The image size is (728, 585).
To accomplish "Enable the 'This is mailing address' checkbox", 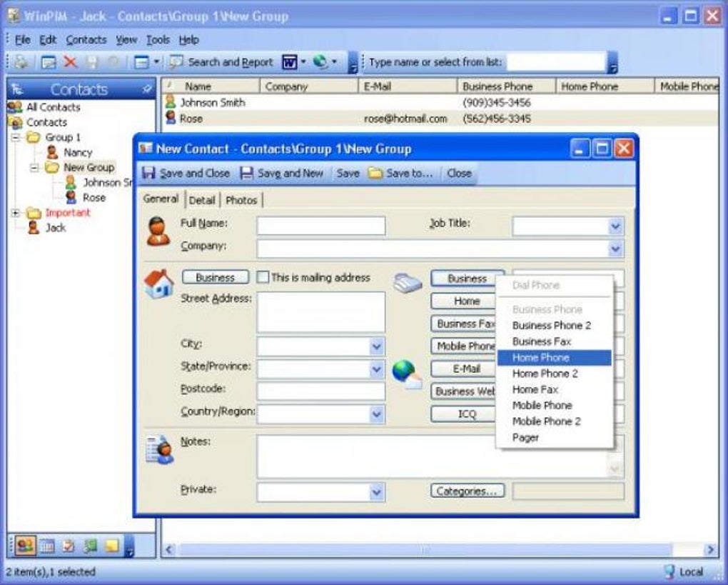I will [x=263, y=278].
